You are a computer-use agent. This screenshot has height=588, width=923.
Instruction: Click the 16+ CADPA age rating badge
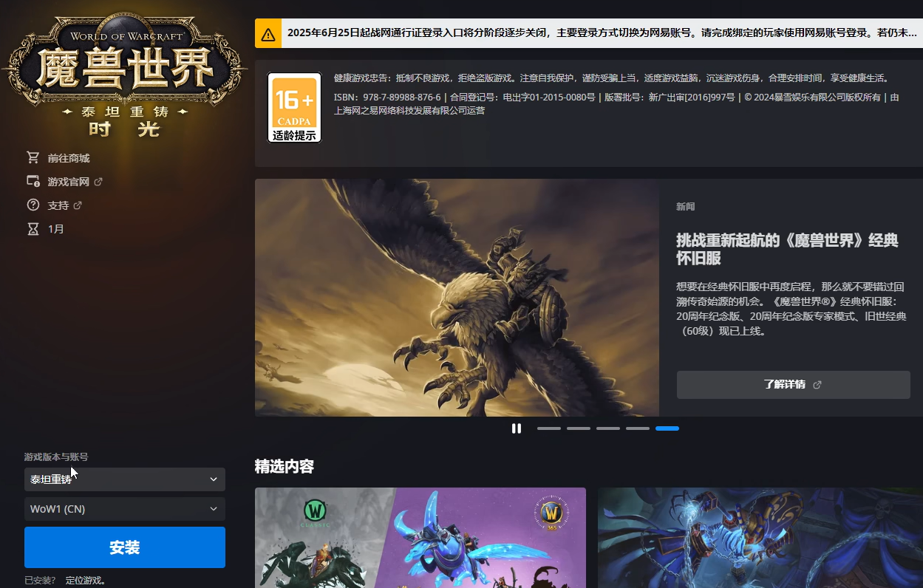[293, 108]
